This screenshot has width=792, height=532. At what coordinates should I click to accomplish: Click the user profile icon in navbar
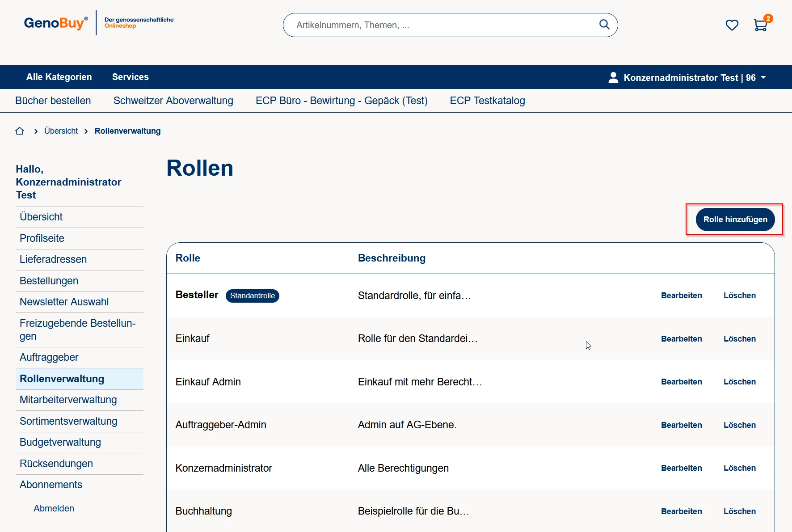click(613, 78)
